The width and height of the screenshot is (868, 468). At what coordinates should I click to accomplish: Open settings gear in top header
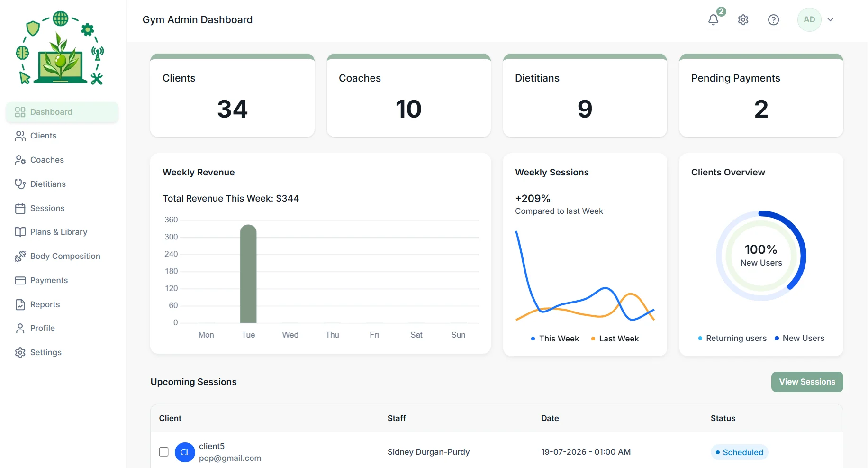click(743, 19)
